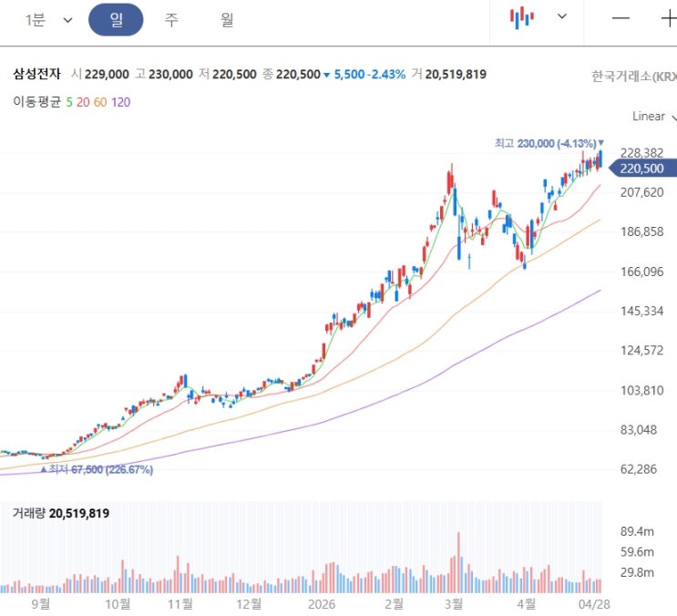Click the 저 220,500 low price value
This screenshot has width=677, height=616.
point(228,74)
